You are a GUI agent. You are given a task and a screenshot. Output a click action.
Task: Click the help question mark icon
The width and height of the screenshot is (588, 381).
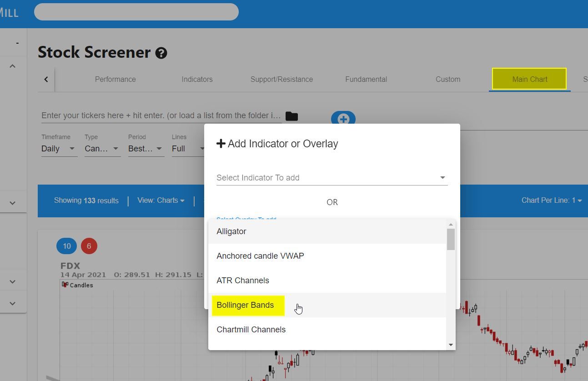pos(161,53)
